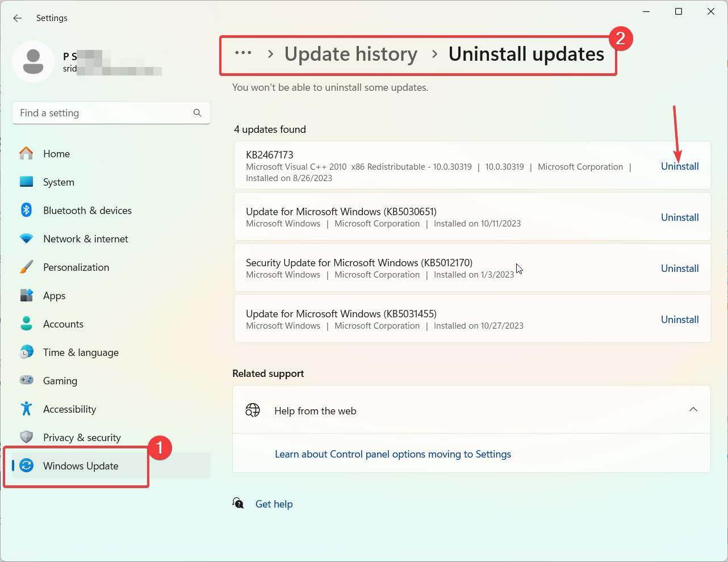The image size is (728, 562).
Task: Collapse the Help from the web section
Action: [693, 409]
